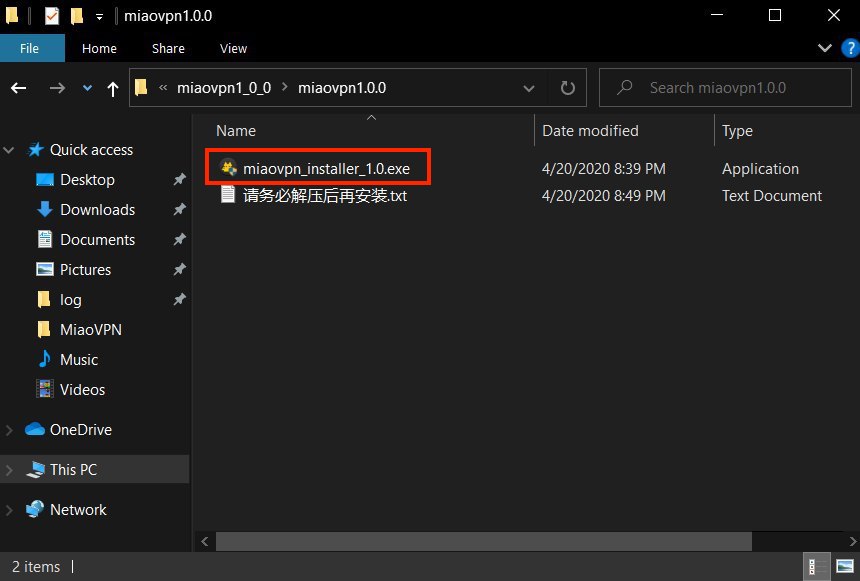Click the Properties quick access toolbar icon
This screenshot has height=581, width=860.
tap(52, 16)
